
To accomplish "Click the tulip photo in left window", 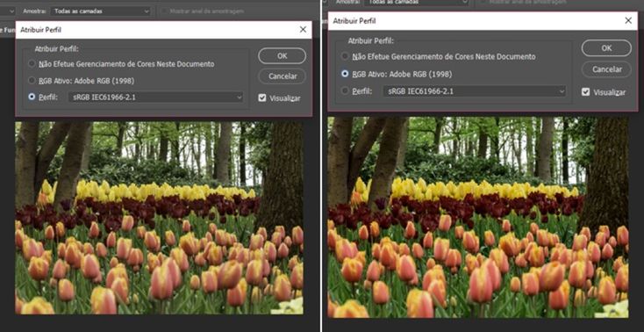I will click(160, 218).
